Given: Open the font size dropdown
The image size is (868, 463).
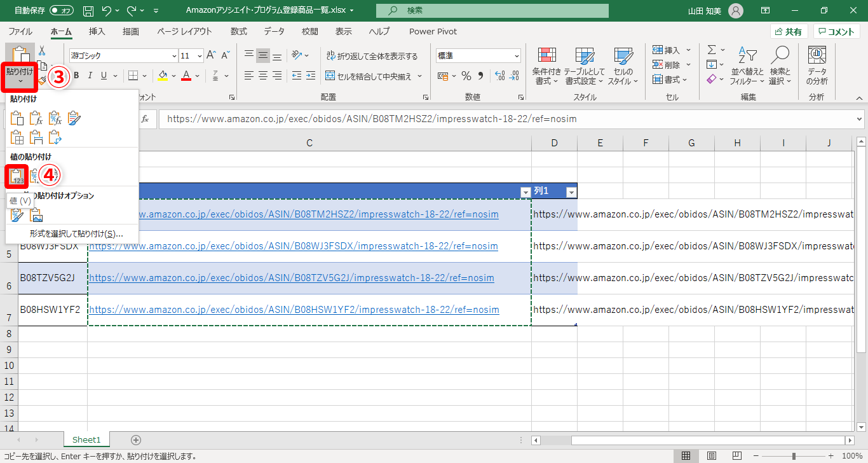Looking at the screenshot, I should (x=200, y=56).
